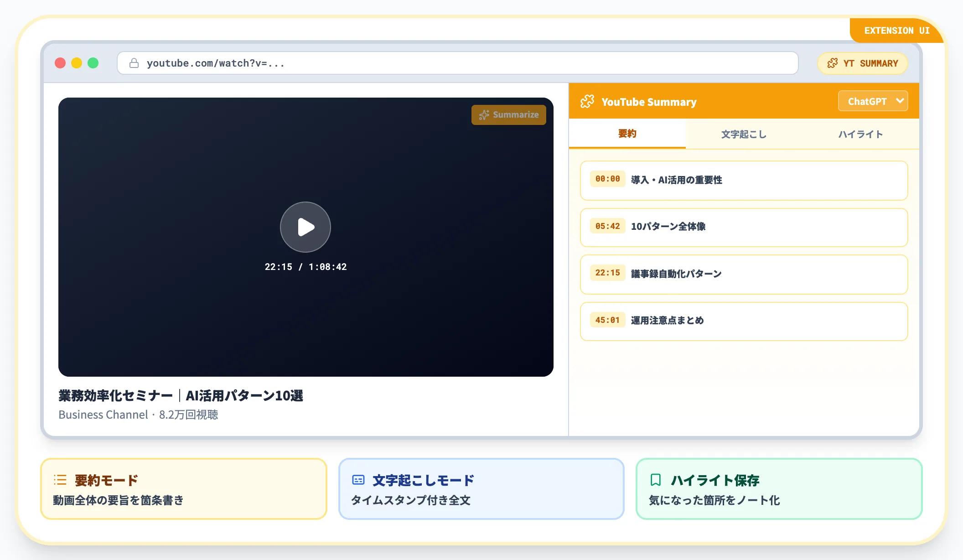
Task: Jump to the 05:42 timestamp badge
Action: click(x=607, y=226)
